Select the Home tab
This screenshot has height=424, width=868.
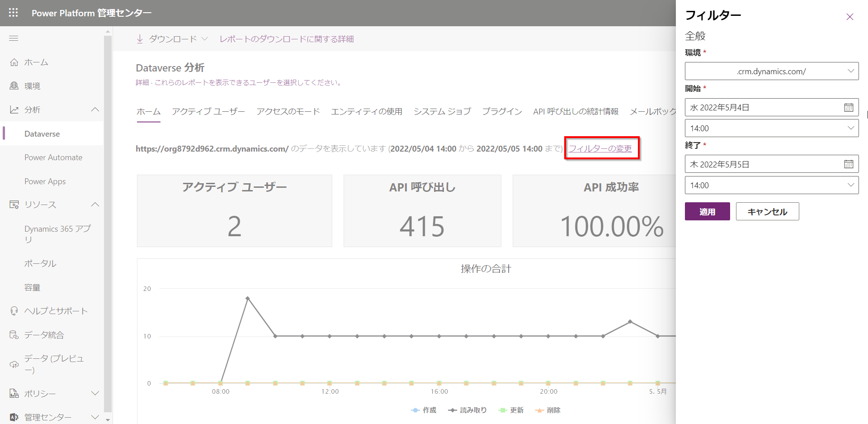148,111
